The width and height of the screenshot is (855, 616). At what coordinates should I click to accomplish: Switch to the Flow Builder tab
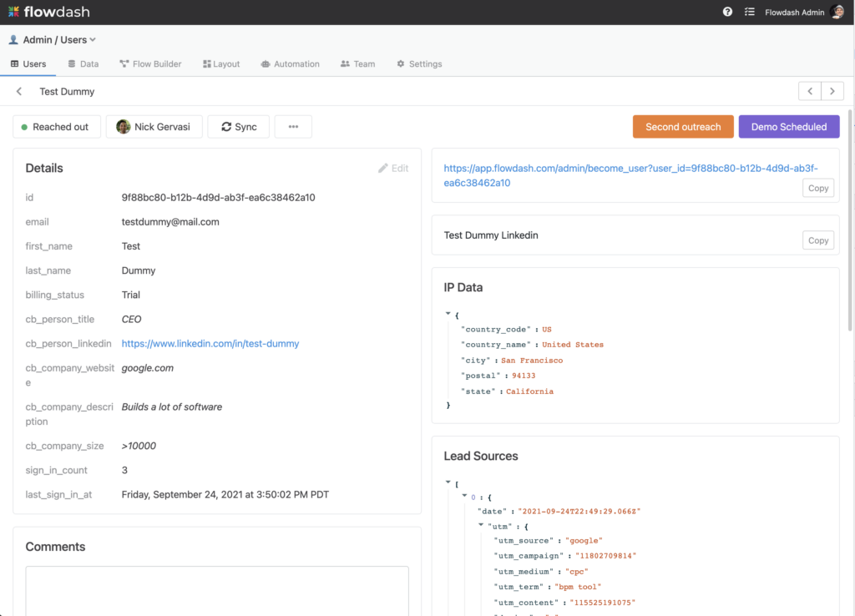pyautogui.click(x=150, y=64)
